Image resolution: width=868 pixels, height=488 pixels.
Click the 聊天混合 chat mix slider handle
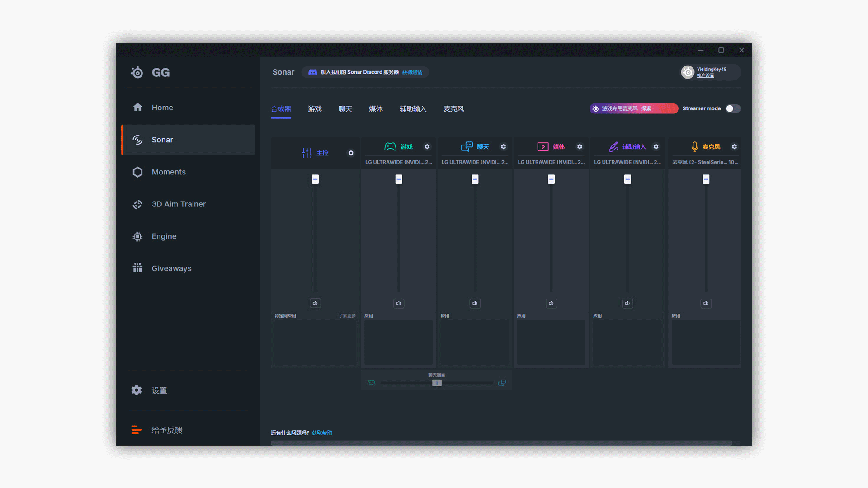tap(437, 383)
